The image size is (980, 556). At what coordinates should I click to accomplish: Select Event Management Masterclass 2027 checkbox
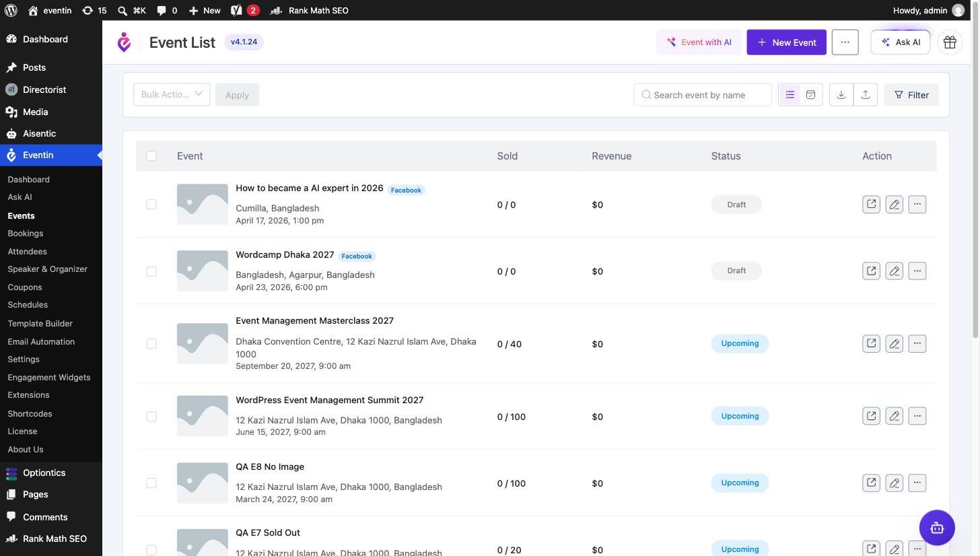pos(151,344)
